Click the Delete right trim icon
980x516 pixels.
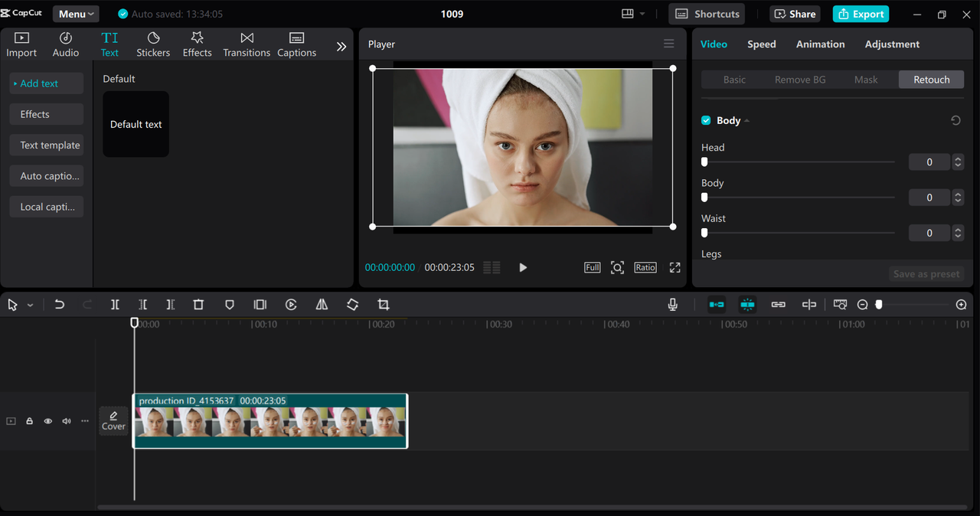(170, 305)
